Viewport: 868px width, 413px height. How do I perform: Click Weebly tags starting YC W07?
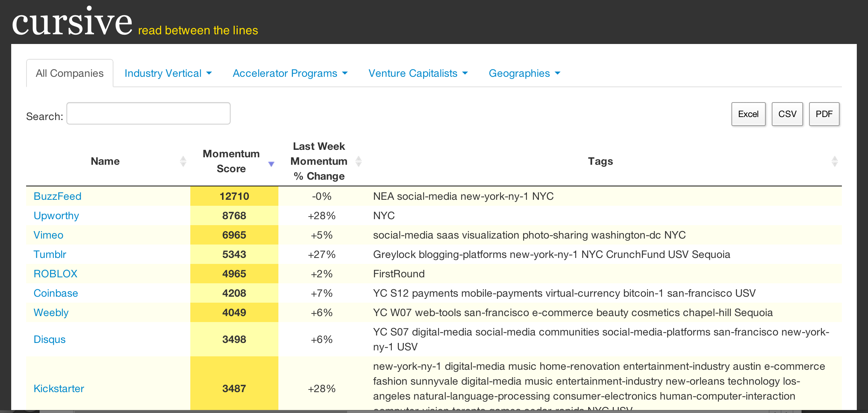pos(573,313)
